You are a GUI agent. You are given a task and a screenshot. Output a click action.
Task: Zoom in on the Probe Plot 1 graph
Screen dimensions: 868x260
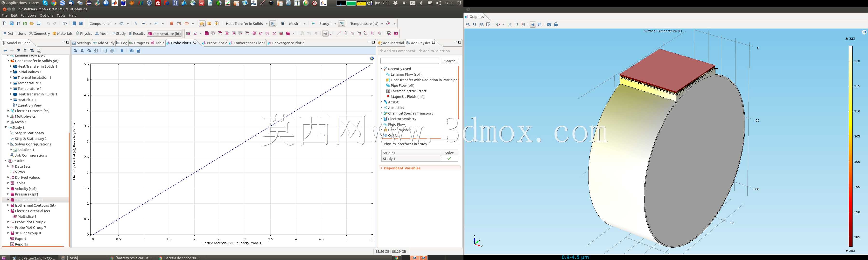click(76, 51)
